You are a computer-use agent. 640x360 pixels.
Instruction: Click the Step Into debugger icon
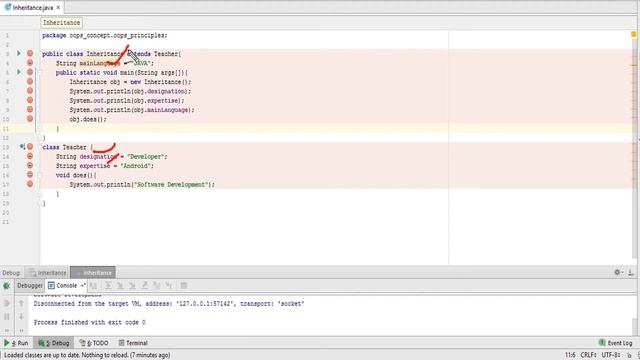click(120, 286)
